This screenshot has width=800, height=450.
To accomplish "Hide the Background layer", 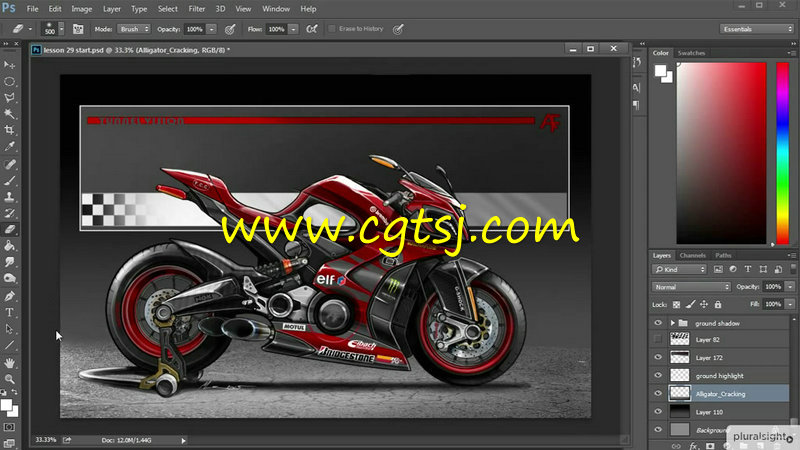I will point(658,430).
